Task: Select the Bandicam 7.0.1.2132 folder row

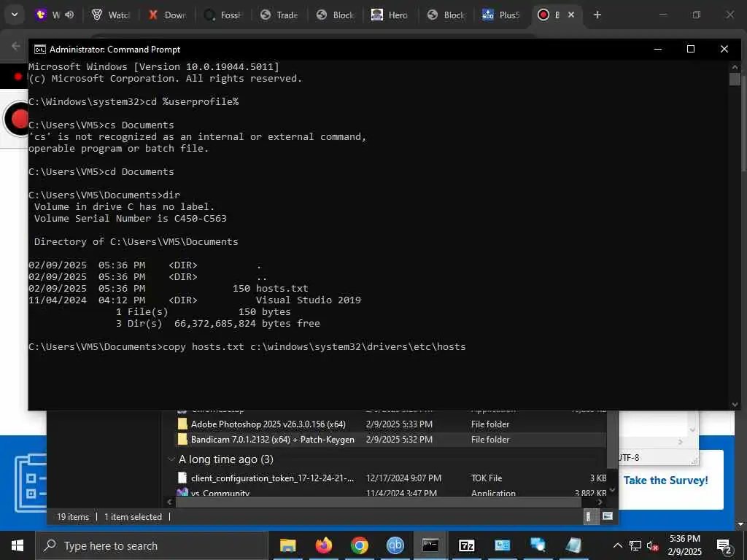Action: (391, 440)
